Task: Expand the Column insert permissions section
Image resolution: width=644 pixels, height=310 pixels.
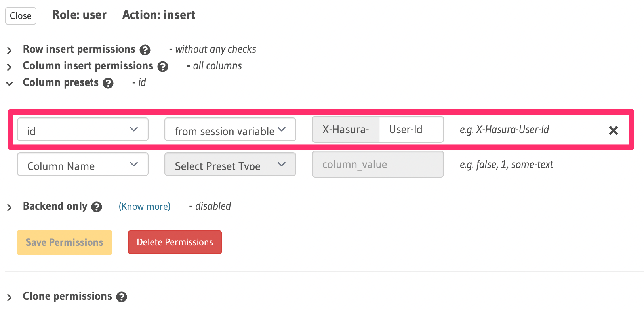Action: (x=9, y=67)
